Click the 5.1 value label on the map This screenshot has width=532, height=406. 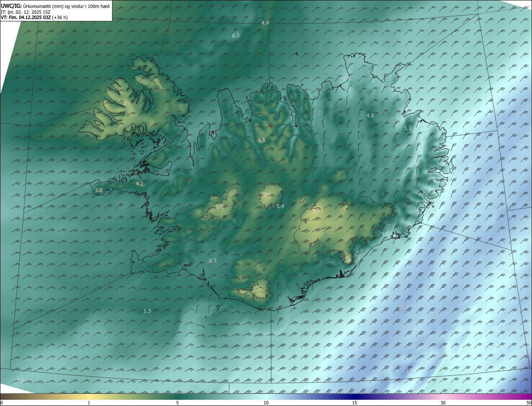(x=407, y=128)
